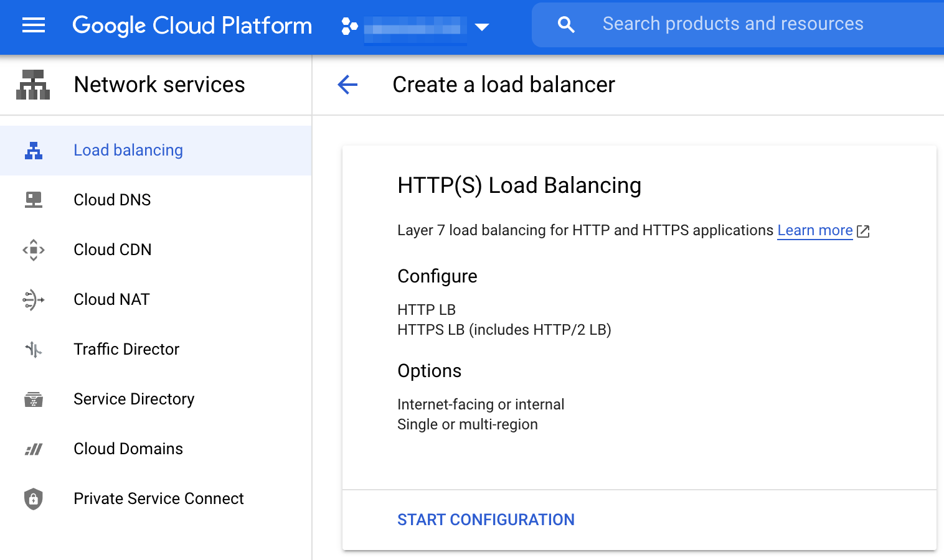This screenshot has height=560, width=944.
Task: Go back using the left arrow
Action: click(347, 85)
